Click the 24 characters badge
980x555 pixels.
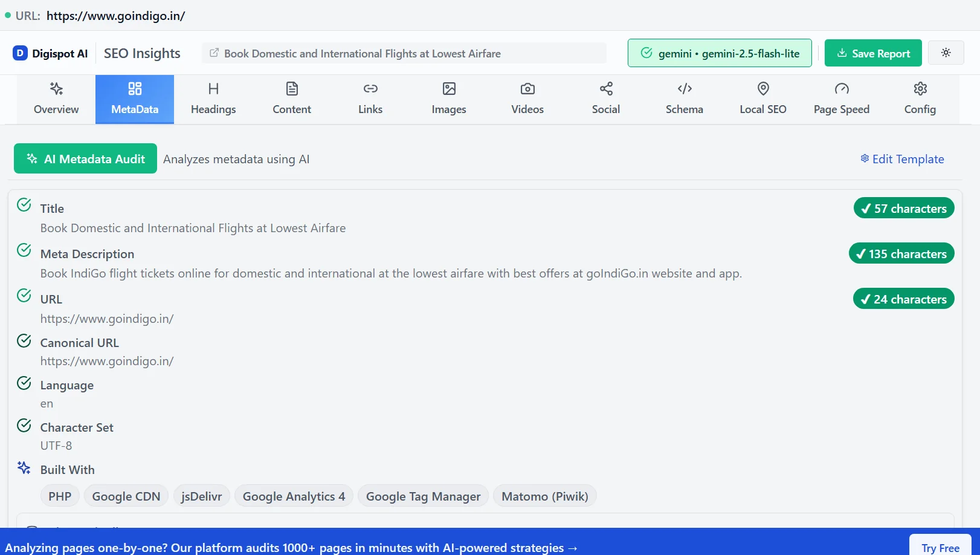[904, 299]
